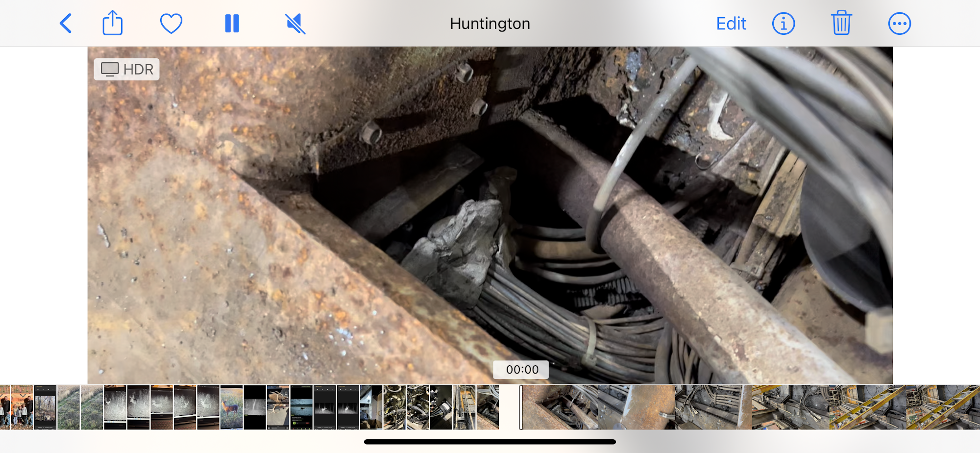Viewport: 980px width, 453px height.
Task: Jump to the cable bundle scrubber frame
Action: point(714,407)
